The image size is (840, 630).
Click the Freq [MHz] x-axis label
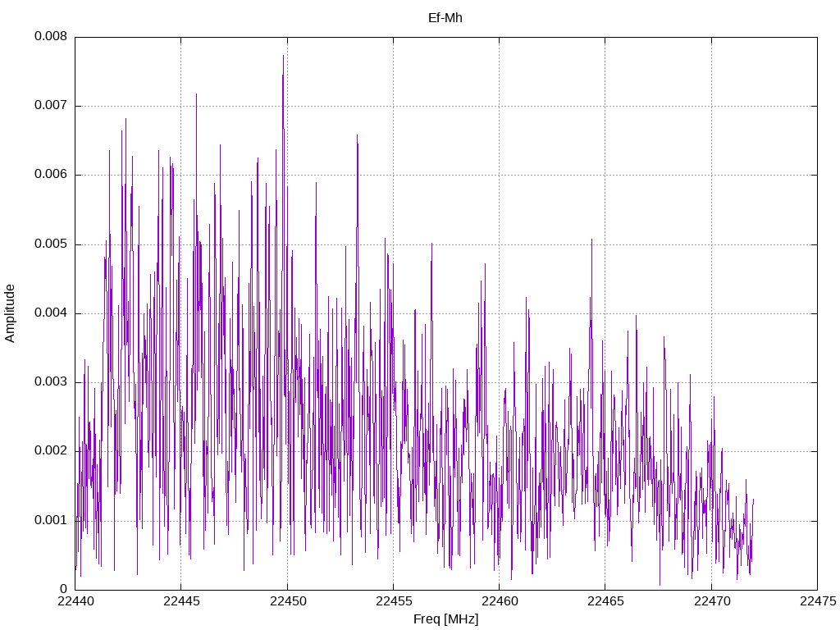coord(445,619)
